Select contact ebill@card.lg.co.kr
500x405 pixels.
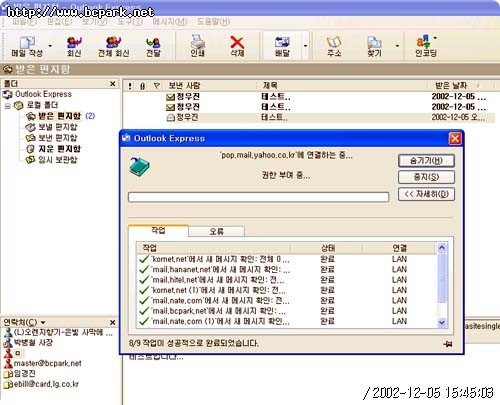coord(41,384)
